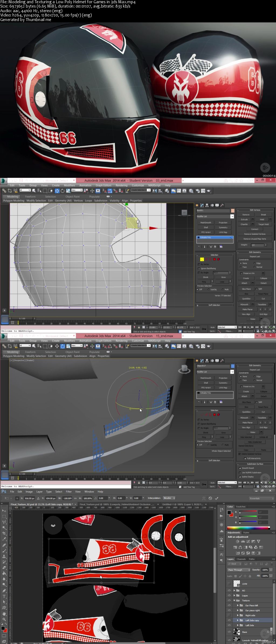The height and width of the screenshot is (644, 276).
Task: Select the Zoom tool in Photoshop
Action: point(4,619)
